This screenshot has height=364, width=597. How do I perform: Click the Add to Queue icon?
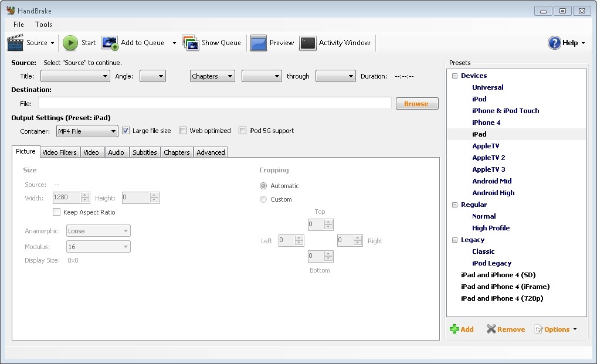(110, 43)
